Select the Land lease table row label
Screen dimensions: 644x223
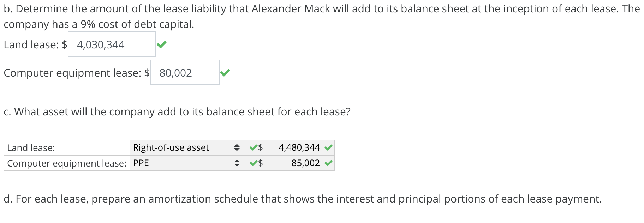pyautogui.click(x=28, y=147)
